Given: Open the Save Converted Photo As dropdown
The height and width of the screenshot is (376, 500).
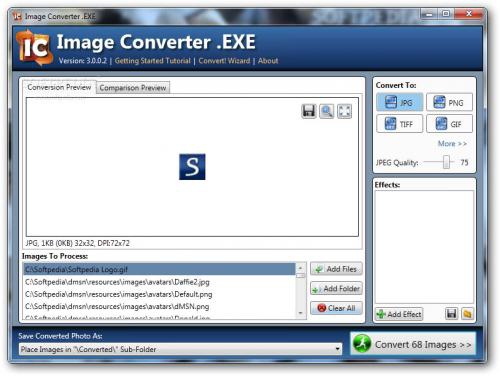Looking at the screenshot, I should tap(180, 349).
